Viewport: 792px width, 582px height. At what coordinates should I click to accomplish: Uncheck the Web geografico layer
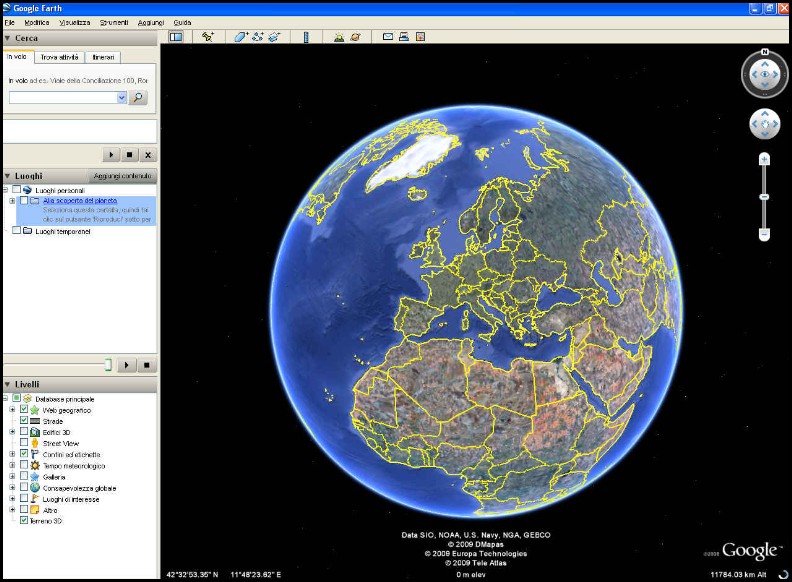23,409
